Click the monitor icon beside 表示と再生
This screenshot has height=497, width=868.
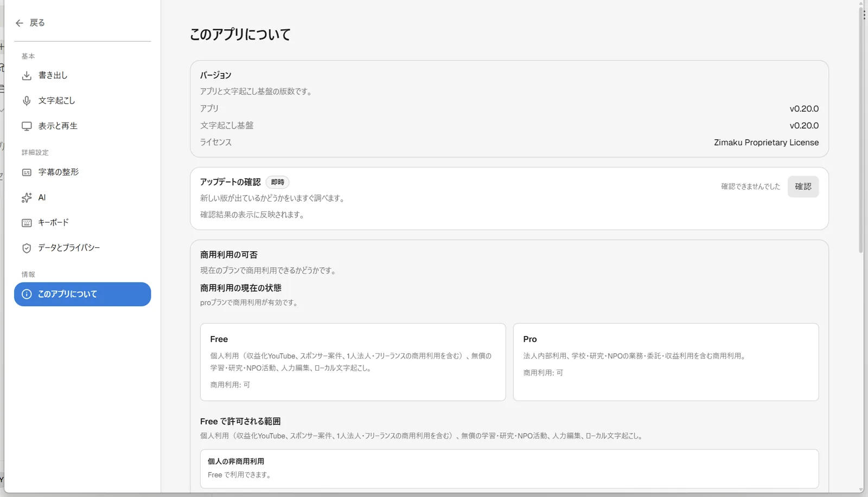coord(27,126)
